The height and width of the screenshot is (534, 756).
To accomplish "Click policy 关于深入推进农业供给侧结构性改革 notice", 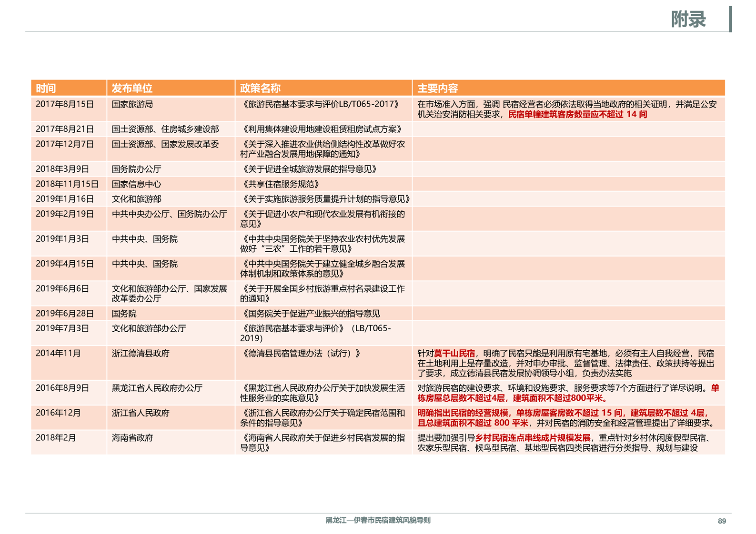I will click(323, 149).
